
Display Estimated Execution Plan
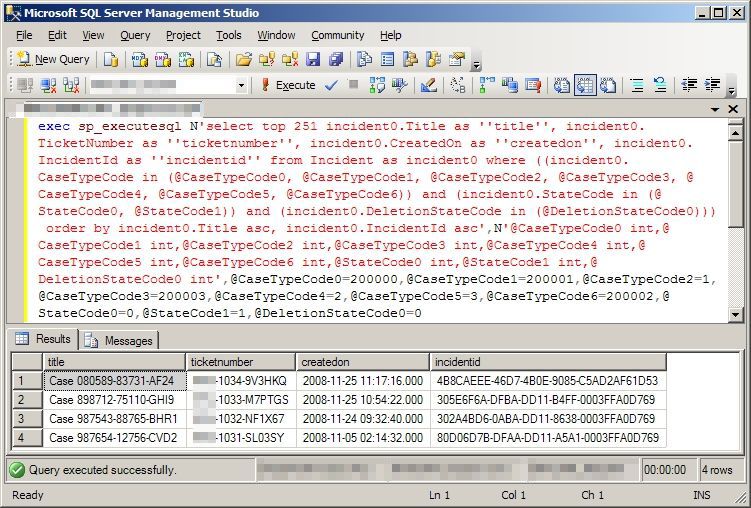click(x=377, y=85)
